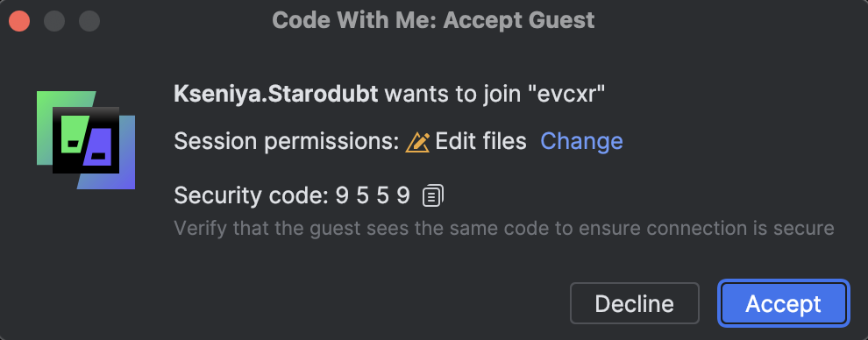868x340 pixels.
Task: Click the last digit of the security code
Action: (x=403, y=195)
